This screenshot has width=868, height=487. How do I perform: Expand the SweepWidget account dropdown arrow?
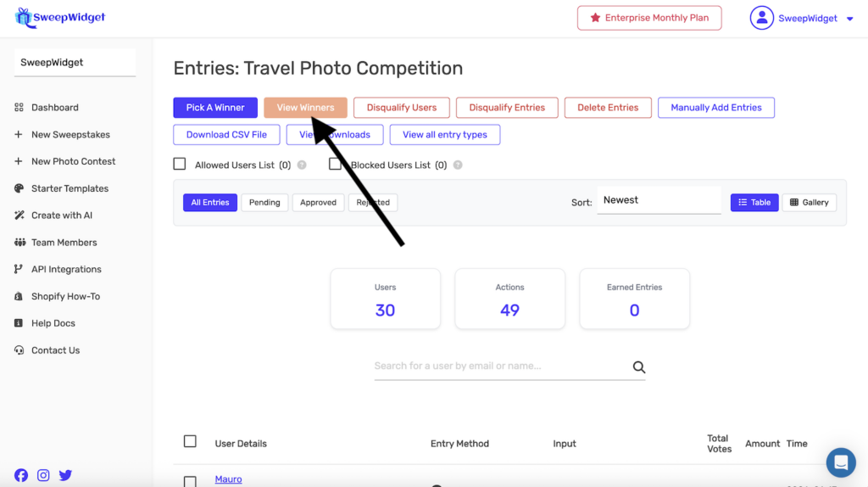pyautogui.click(x=850, y=19)
